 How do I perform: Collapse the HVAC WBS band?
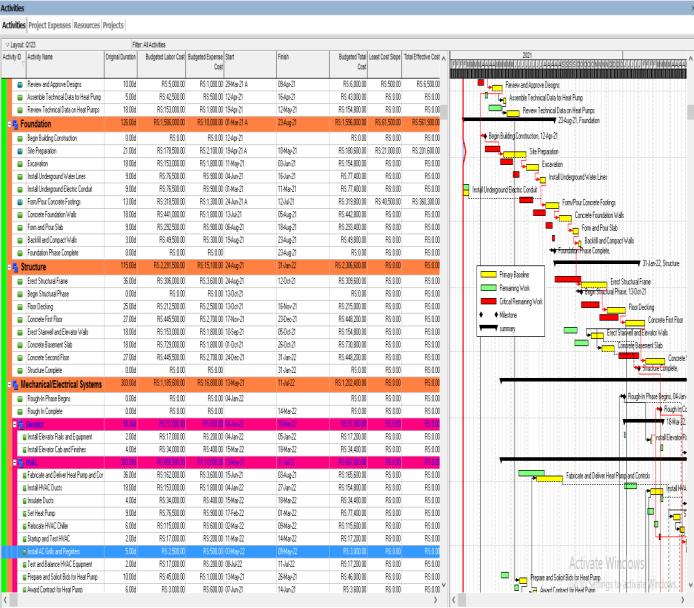(x=15, y=462)
